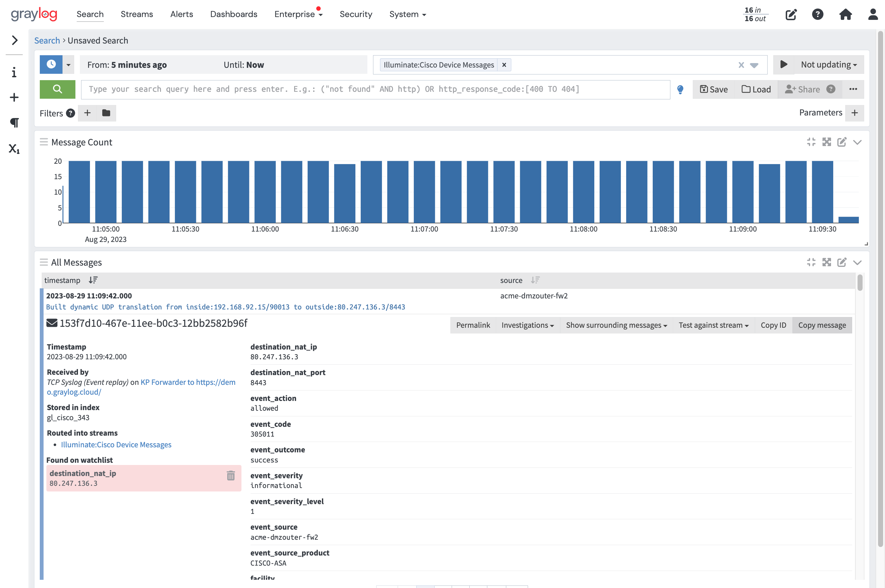Image resolution: width=885 pixels, height=588 pixels.
Task: Open the stream selector dropdown arrow
Action: tap(754, 65)
